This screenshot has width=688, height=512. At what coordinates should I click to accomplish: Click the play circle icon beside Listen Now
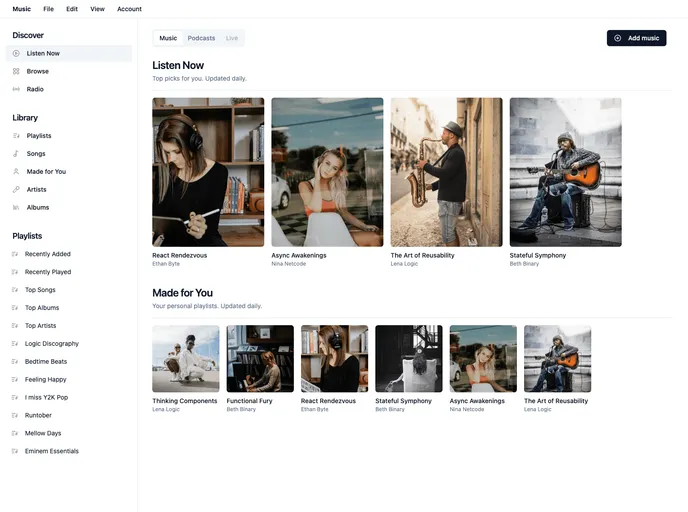tap(16, 53)
